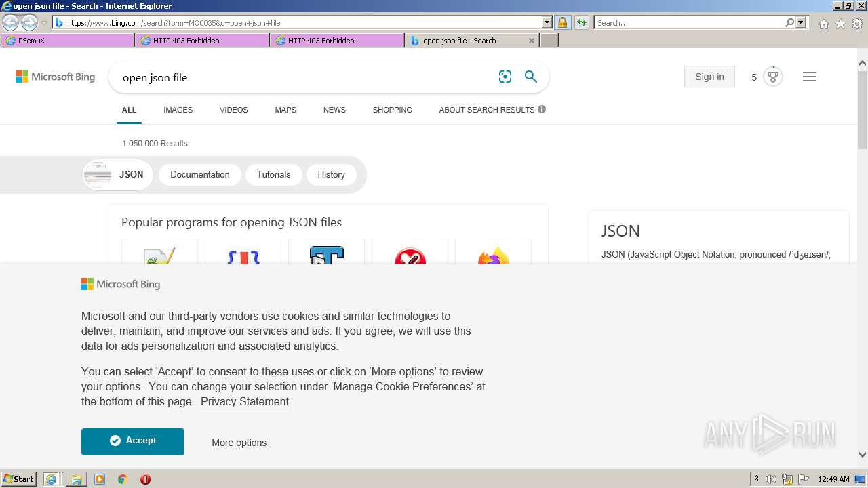Open the search provider dropdown arrow

pos(801,22)
